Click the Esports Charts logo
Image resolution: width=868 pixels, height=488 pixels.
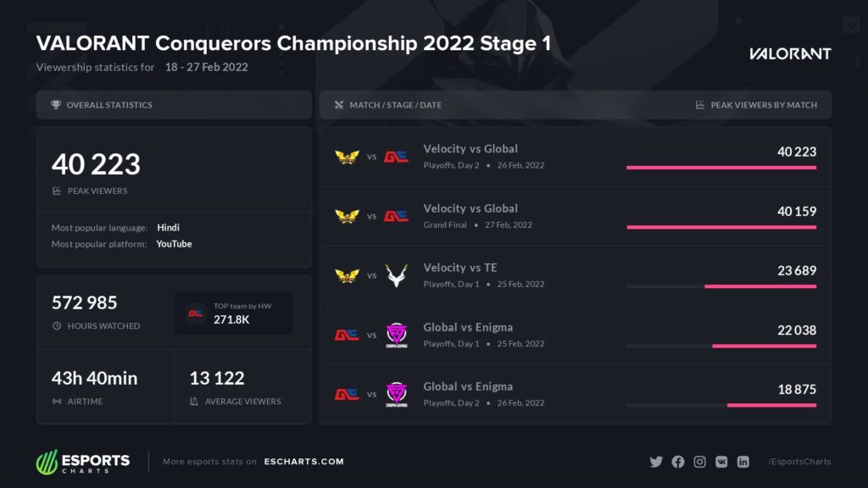click(83, 462)
